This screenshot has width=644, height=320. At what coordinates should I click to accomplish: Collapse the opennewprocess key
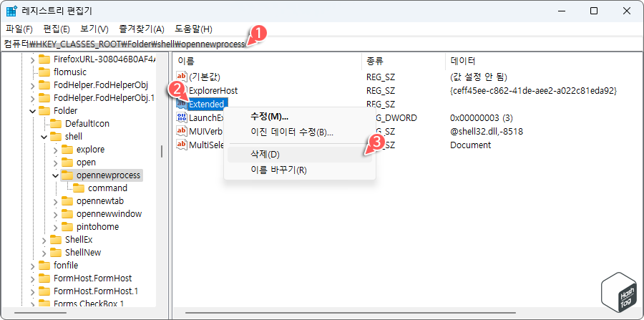[x=55, y=175]
